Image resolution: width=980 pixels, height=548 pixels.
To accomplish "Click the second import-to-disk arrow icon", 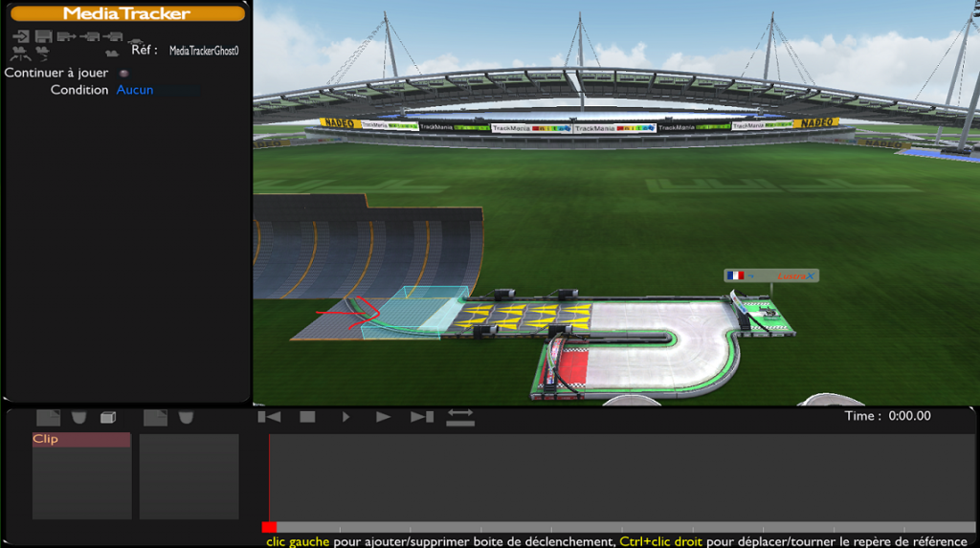I will (113, 37).
